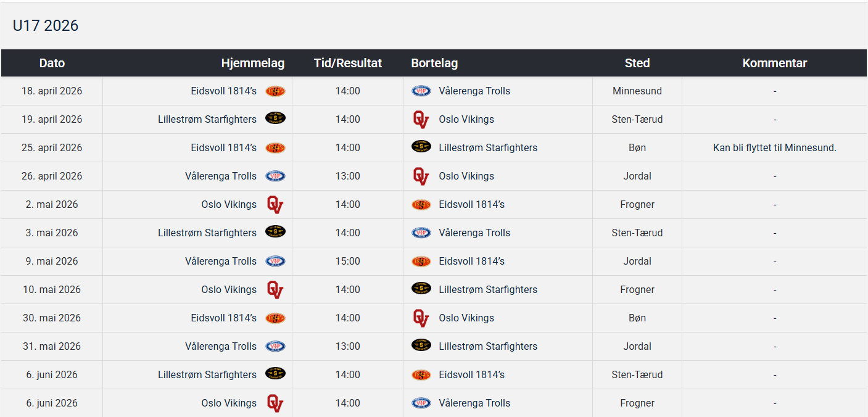Click Tid/Resultat column header
Image resolution: width=868 pixels, height=417 pixels.
[348, 63]
